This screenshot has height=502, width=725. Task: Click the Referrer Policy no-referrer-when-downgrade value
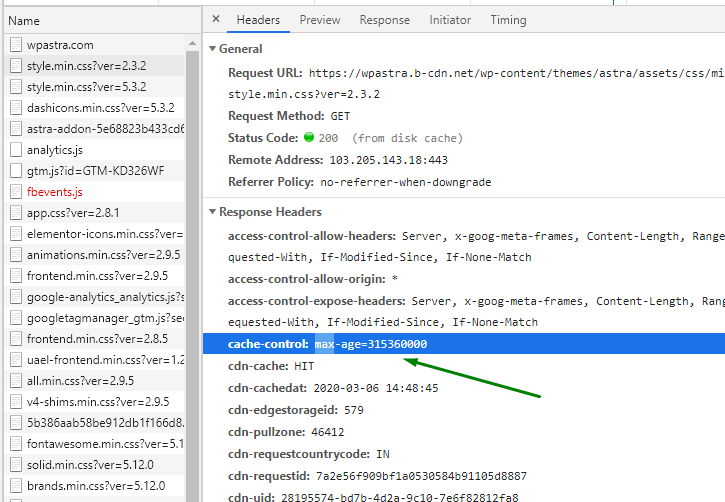(x=406, y=182)
